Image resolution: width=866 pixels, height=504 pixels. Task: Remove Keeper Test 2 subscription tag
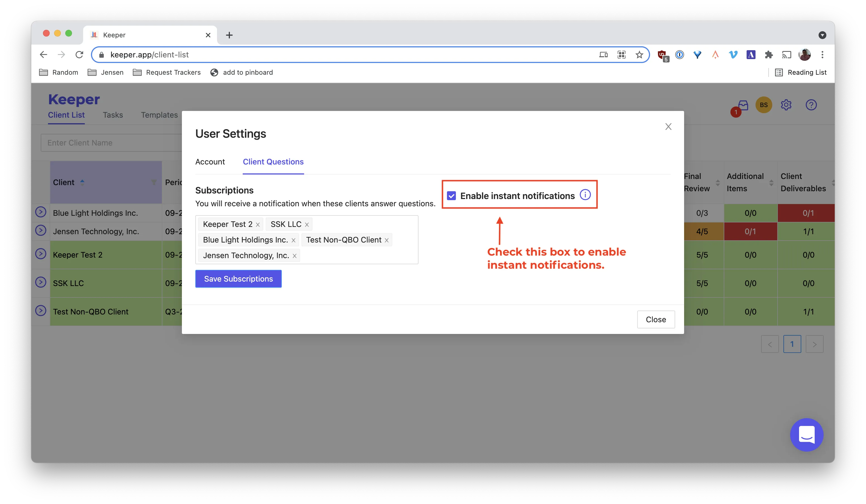pyautogui.click(x=258, y=224)
